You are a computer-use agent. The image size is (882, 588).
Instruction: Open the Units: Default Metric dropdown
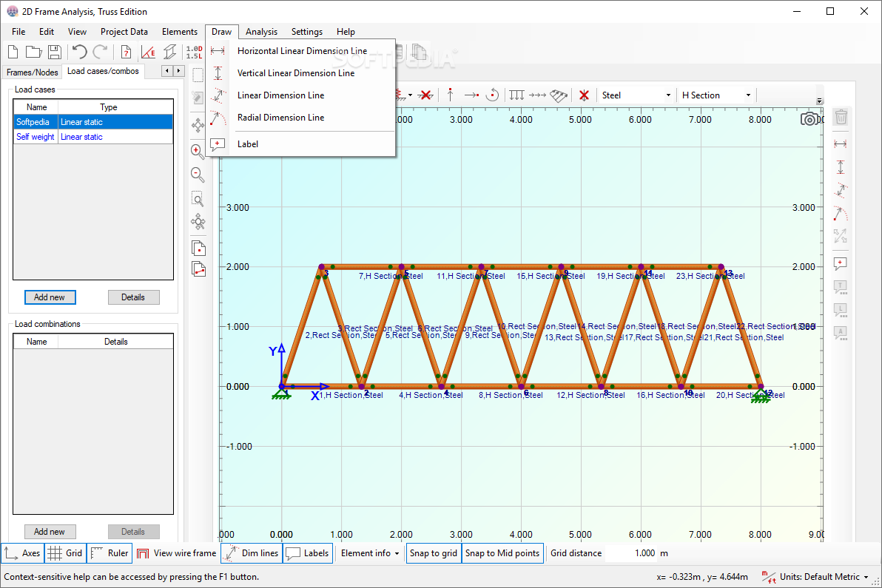tap(815, 577)
